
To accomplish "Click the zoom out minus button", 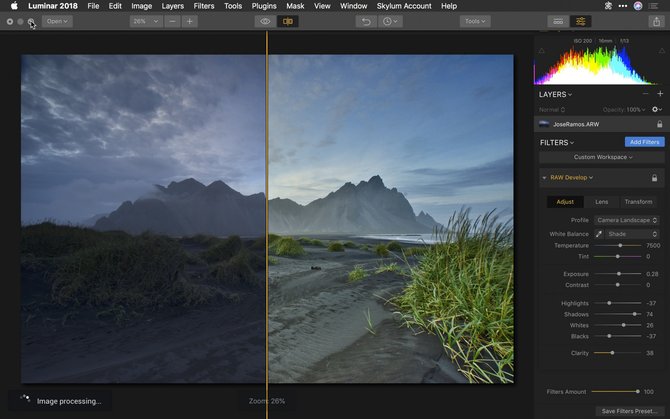I will [x=173, y=21].
